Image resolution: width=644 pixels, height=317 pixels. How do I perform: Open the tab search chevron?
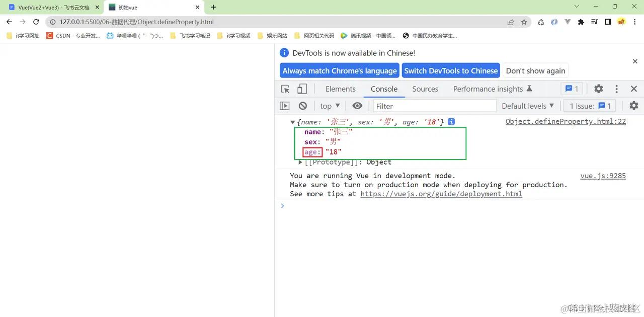577,7
